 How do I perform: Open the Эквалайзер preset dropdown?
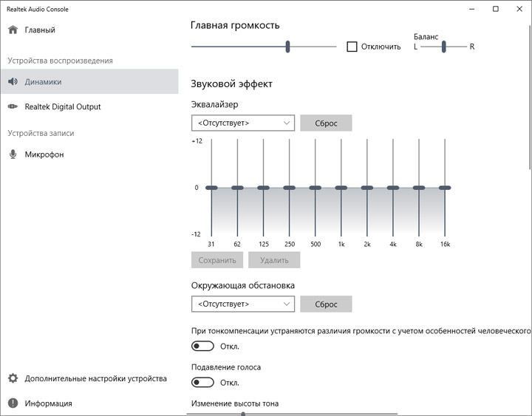(242, 123)
